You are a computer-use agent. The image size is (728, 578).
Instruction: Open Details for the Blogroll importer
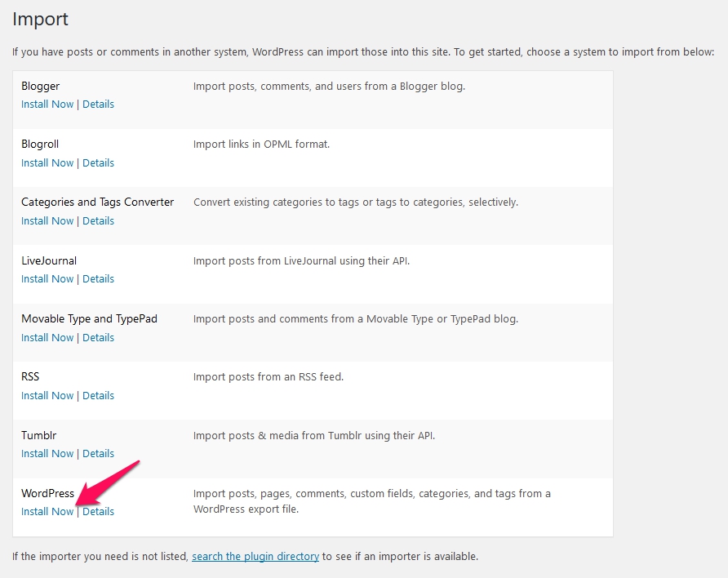point(99,163)
